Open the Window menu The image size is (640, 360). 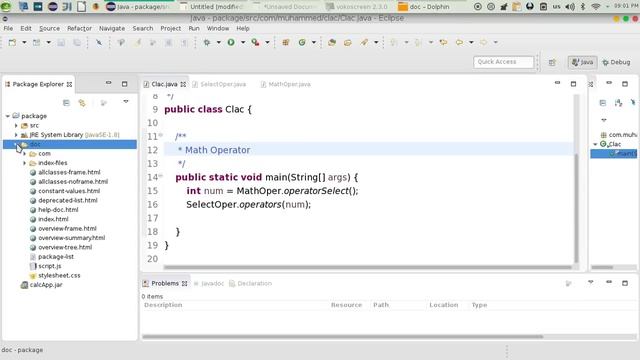tap(218, 28)
